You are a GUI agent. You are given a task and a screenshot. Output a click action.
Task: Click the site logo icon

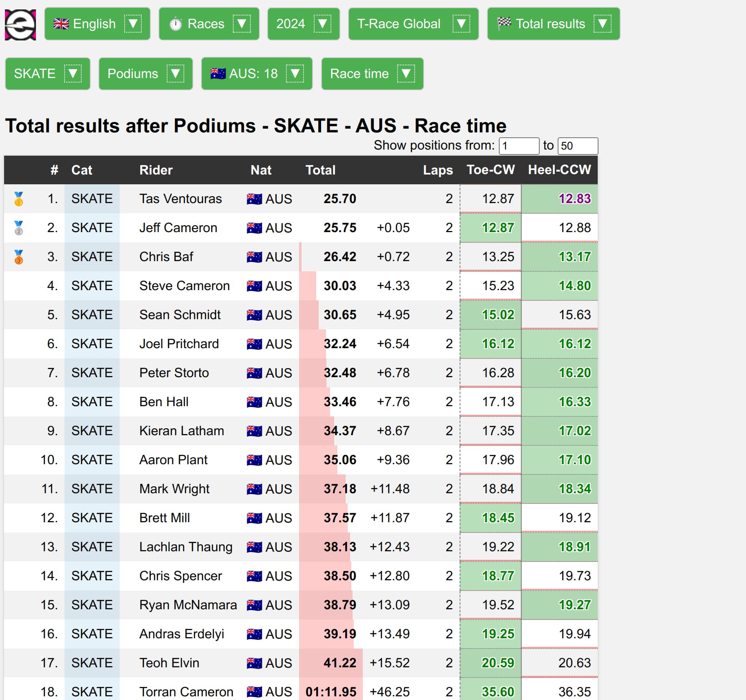coord(20,25)
